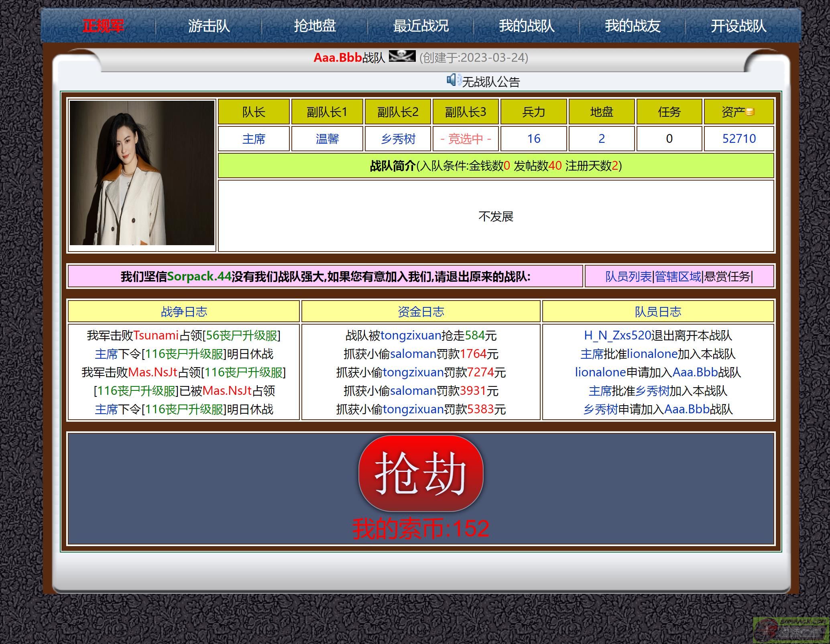
Task: Open the 队员列表 member list link
Action: click(x=628, y=276)
